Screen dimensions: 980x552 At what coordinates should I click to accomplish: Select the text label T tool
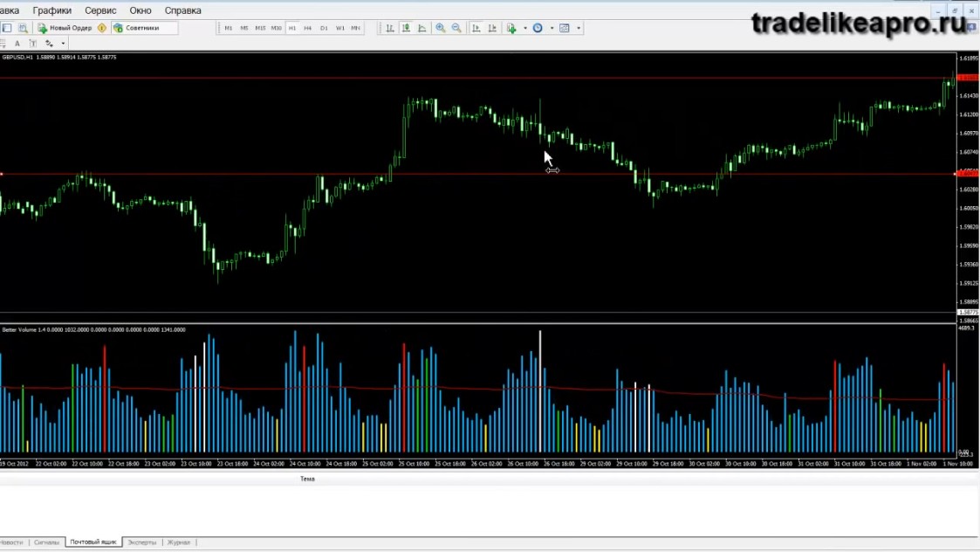pos(33,44)
